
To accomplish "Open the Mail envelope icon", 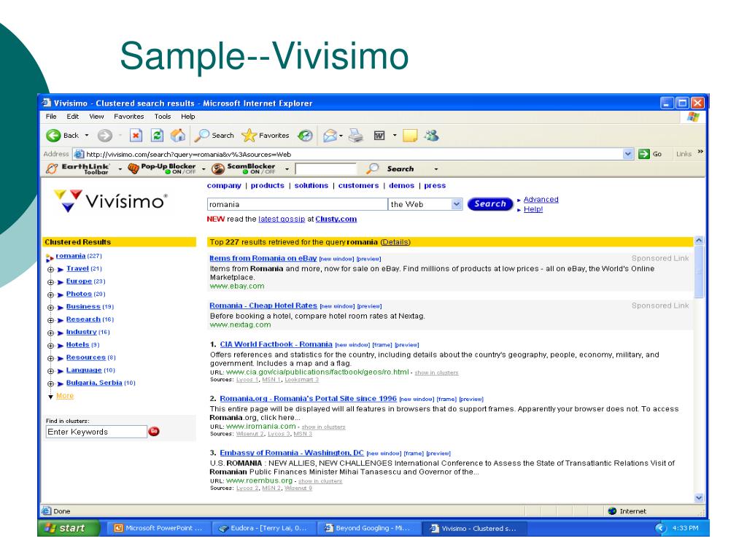I will [x=330, y=136].
